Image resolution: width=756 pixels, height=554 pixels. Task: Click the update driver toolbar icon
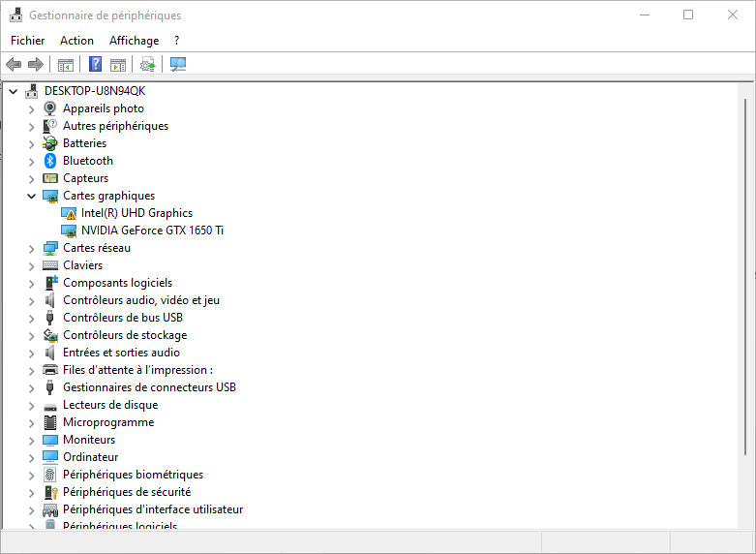pyautogui.click(x=147, y=64)
